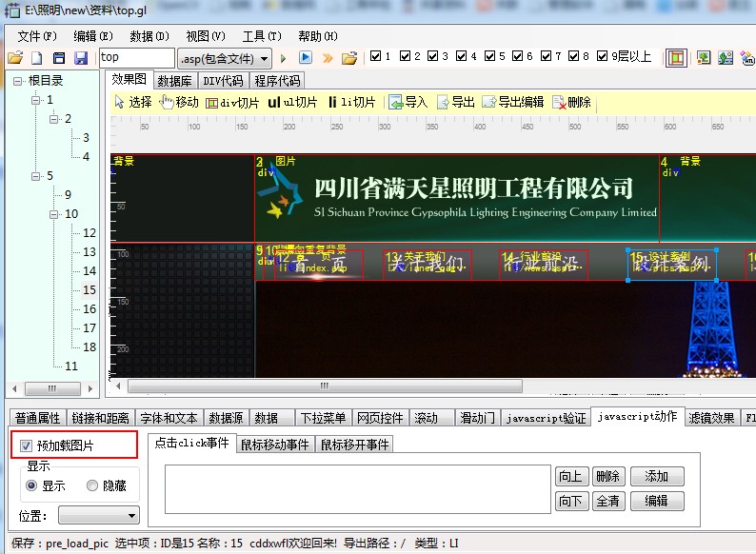The width and height of the screenshot is (756, 554).
Task: Collapse tree node 5
Action: tap(35, 176)
